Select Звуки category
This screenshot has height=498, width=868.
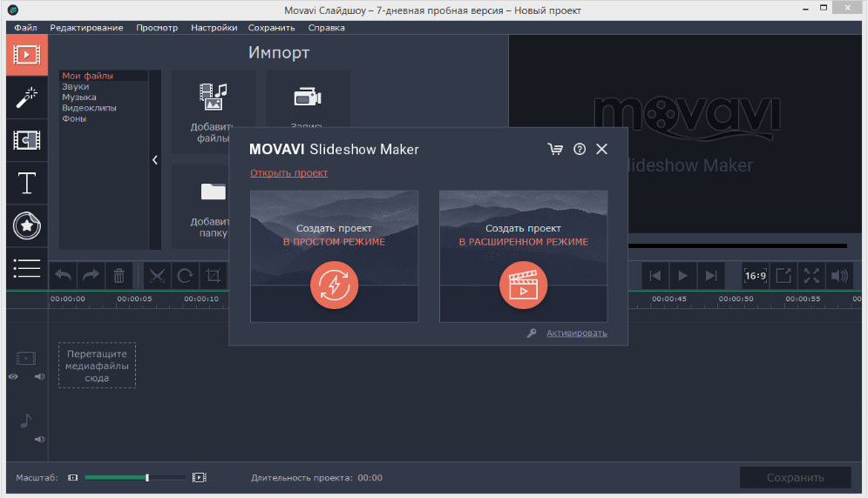point(75,86)
